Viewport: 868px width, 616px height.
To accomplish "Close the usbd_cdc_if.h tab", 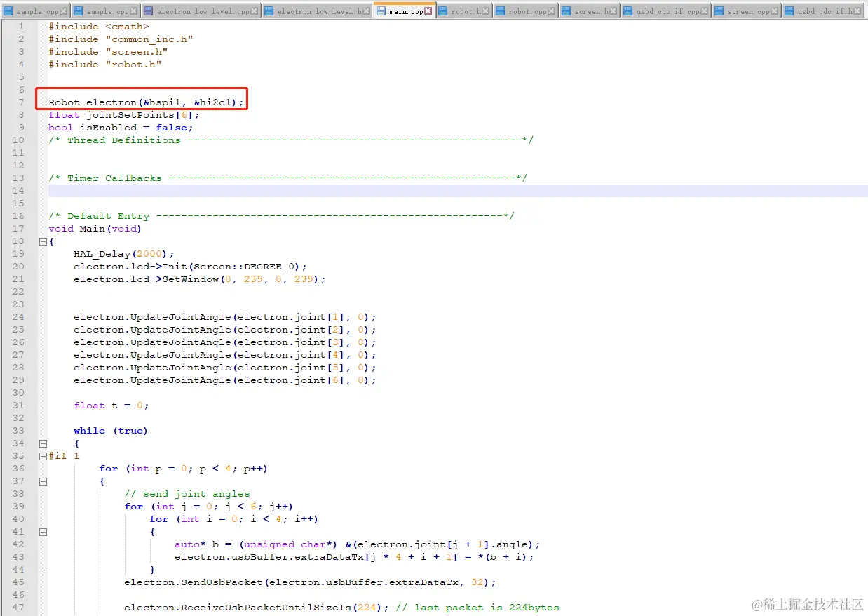I will pos(859,11).
